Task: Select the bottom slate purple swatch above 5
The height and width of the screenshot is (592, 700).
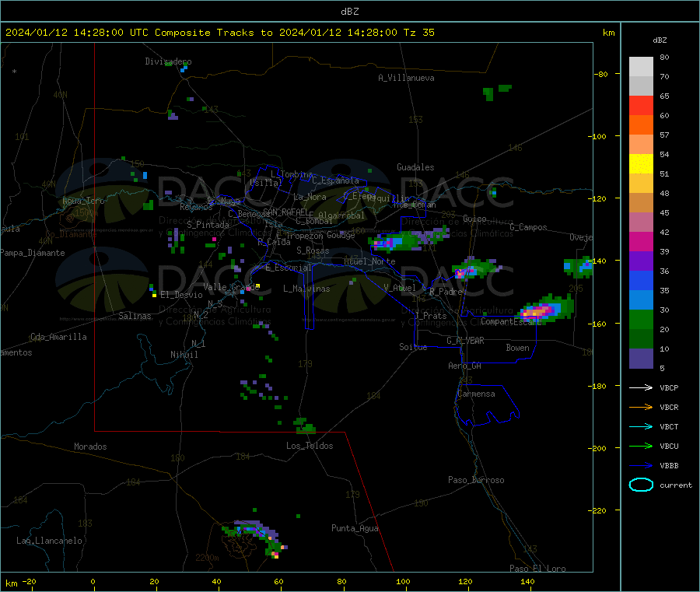Action: point(641,359)
